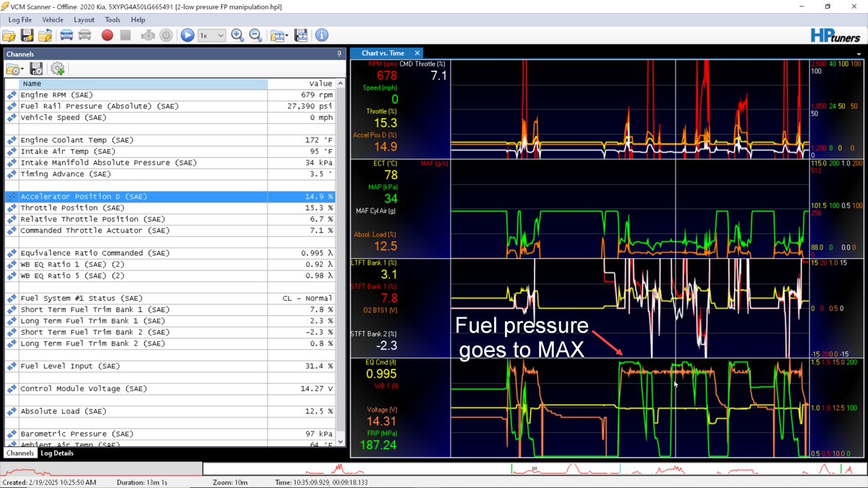Click the HP Tuners logo
Image resolution: width=868 pixels, height=488 pixels.
(837, 35)
